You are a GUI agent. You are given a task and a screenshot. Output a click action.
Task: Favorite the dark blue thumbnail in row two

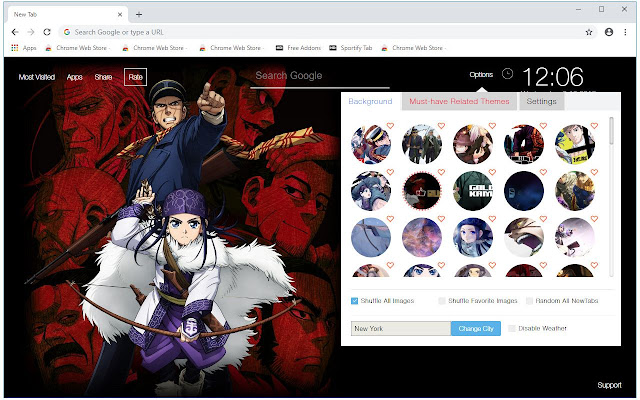[543, 172]
